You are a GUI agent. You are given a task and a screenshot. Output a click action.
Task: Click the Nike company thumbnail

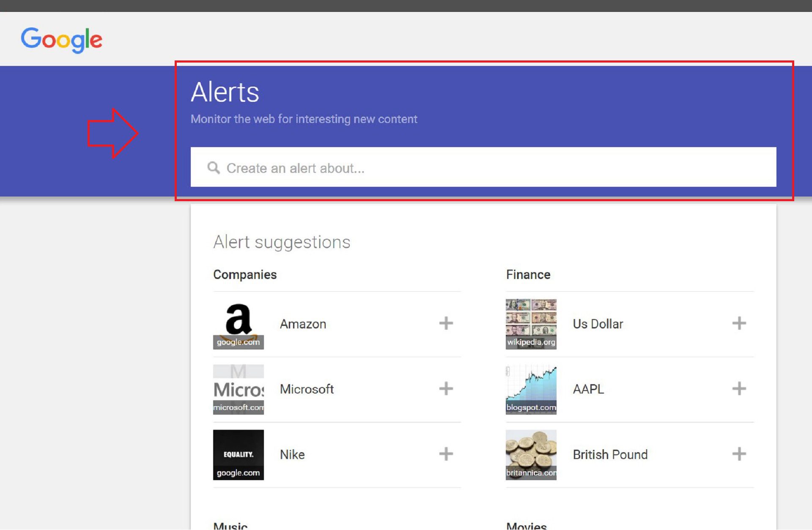(x=238, y=454)
